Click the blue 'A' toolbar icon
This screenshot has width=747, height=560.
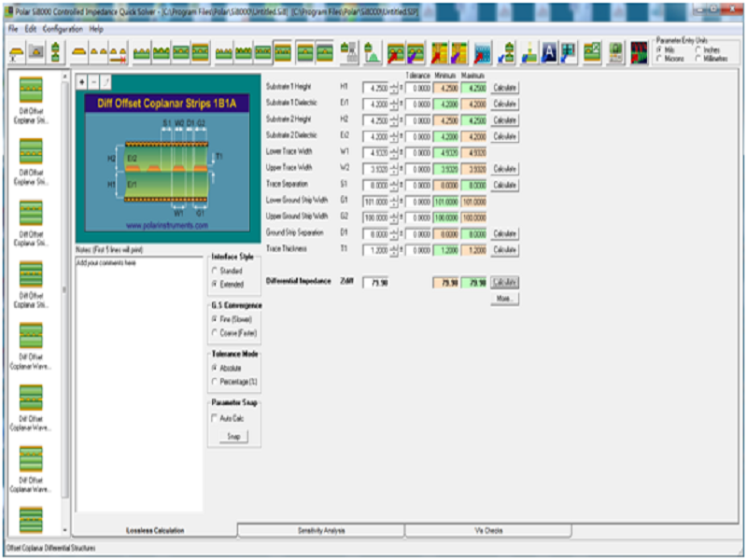tap(549, 52)
